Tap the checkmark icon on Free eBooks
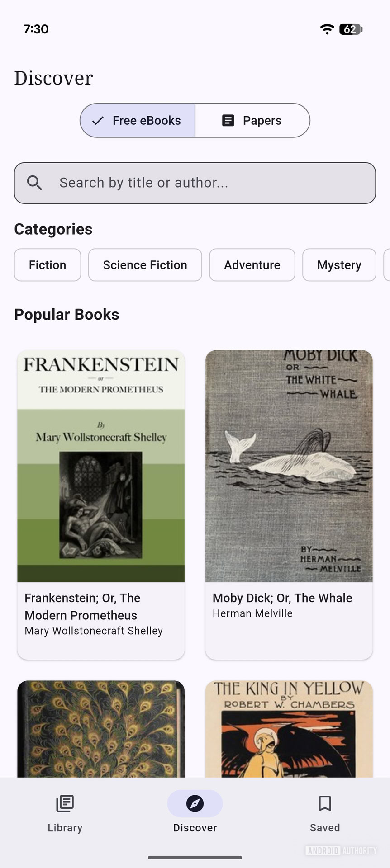The height and width of the screenshot is (868, 390). (97, 120)
